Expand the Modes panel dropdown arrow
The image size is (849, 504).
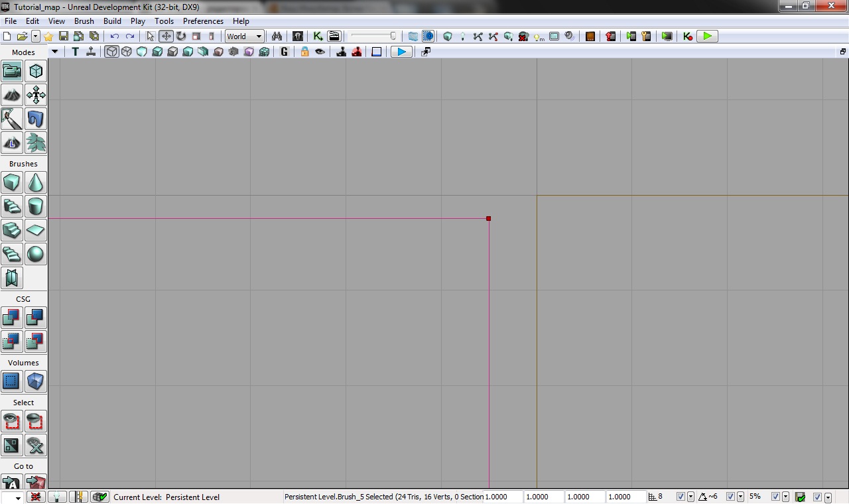coord(54,52)
